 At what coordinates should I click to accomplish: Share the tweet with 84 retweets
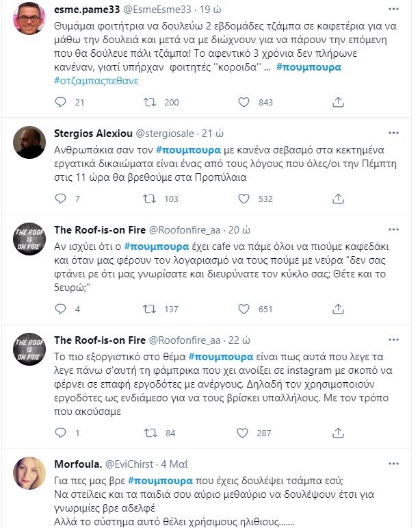337,433
